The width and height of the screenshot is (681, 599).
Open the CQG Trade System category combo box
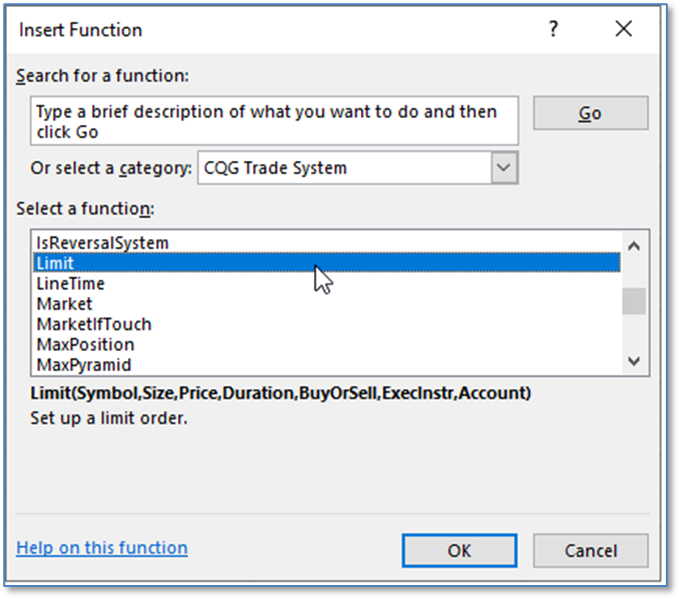pyautogui.click(x=345, y=168)
